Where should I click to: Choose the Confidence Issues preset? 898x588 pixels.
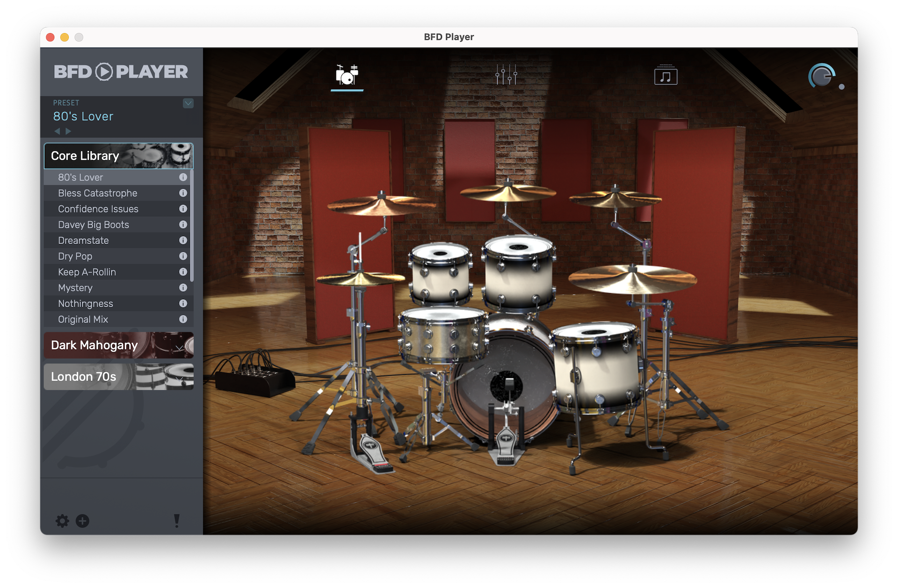[98, 209]
